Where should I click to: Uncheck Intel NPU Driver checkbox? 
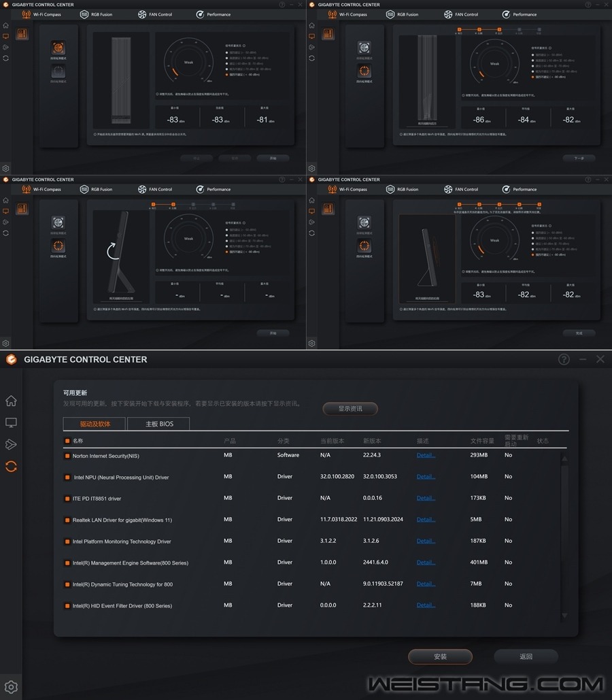click(67, 478)
